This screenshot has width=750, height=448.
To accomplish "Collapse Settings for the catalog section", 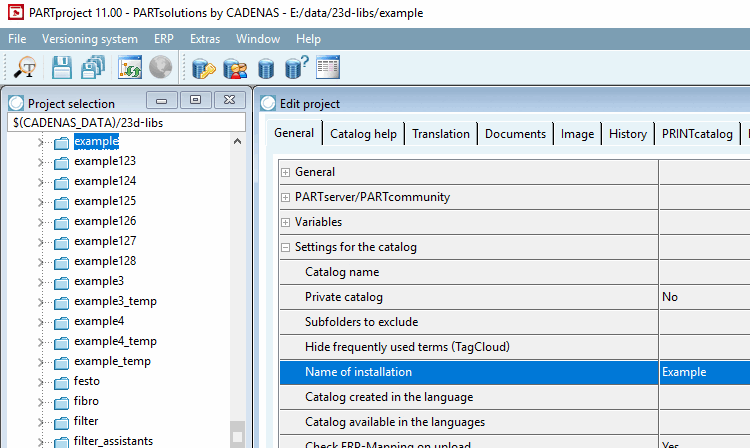I will [x=286, y=247].
